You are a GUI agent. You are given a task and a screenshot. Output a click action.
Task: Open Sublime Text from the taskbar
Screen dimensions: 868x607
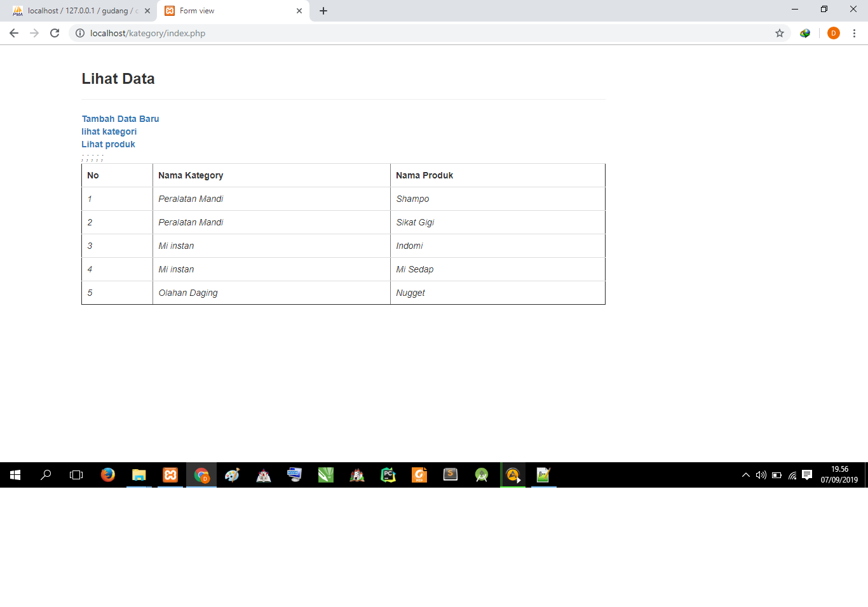[451, 475]
